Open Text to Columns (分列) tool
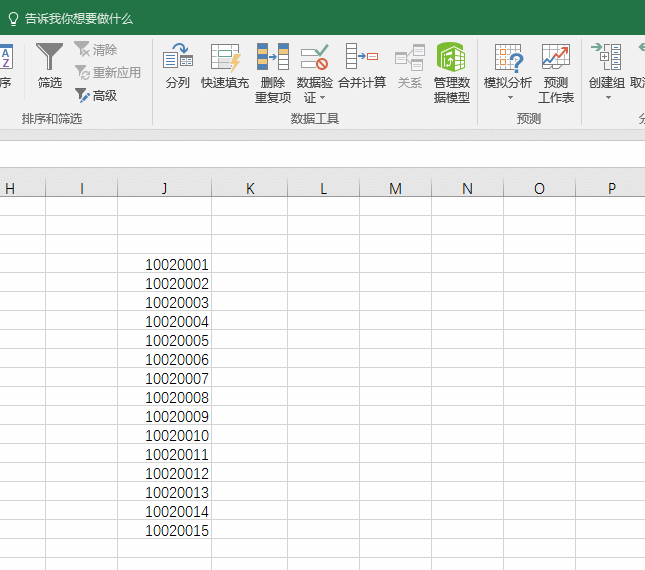Screen dimensions: 645x570 pos(177,58)
